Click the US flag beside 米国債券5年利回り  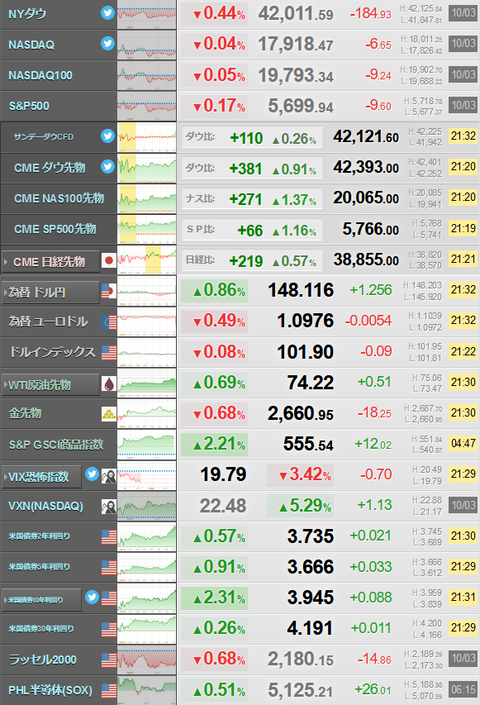tap(109, 567)
